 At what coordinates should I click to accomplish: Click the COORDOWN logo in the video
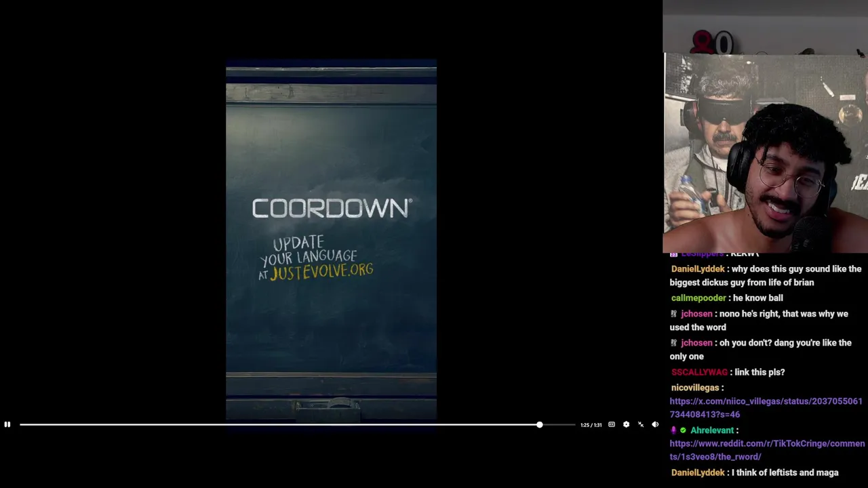332,208
